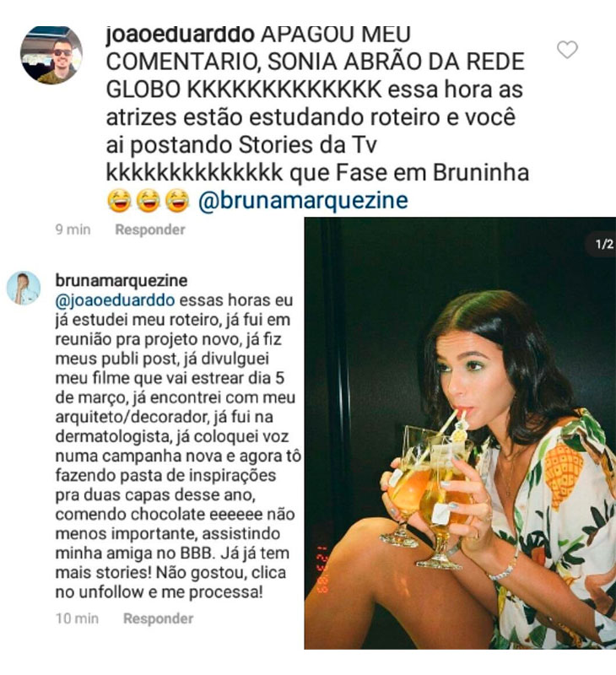Open the photo of woman drinking cocktails
Image resolution: width=616 pixels, height=675 pixels.
point(460,433)
